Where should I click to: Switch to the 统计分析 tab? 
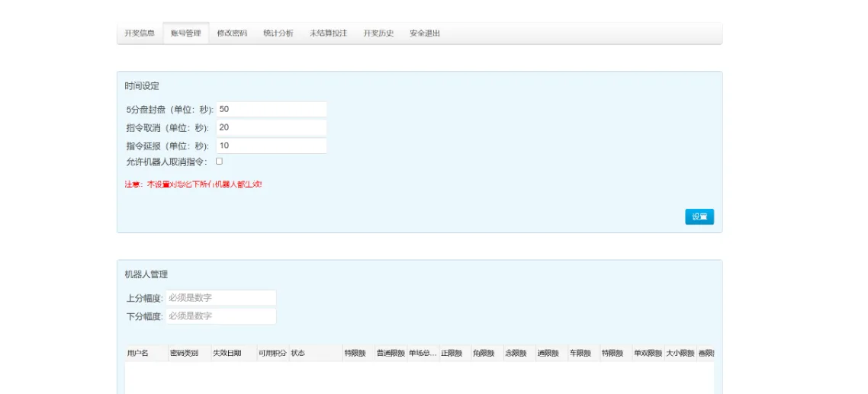click(278, 34)
